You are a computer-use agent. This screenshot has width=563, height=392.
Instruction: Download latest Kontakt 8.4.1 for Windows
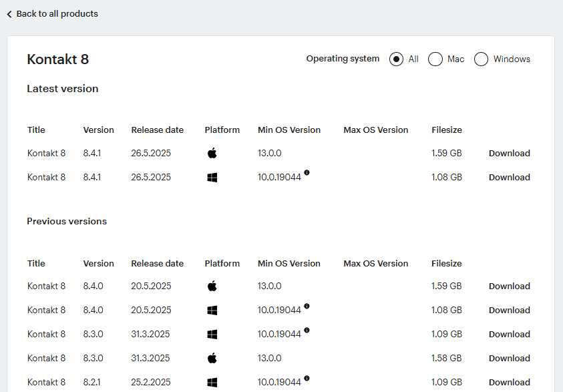[509, 178]
